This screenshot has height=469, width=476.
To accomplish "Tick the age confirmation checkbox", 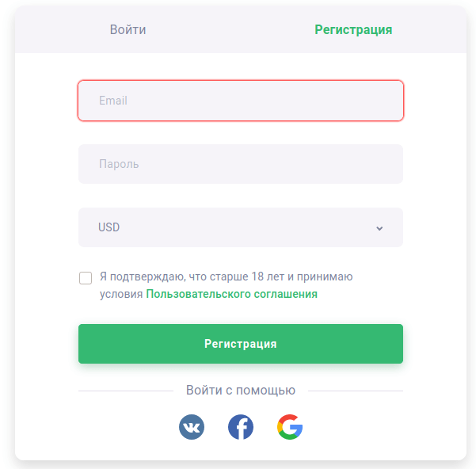I will pos(86,278).
